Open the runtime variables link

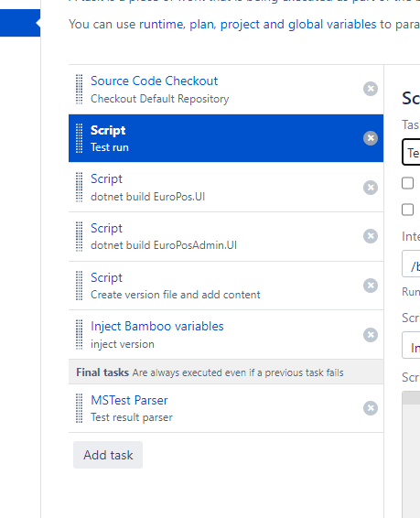[x=162, y=25]
